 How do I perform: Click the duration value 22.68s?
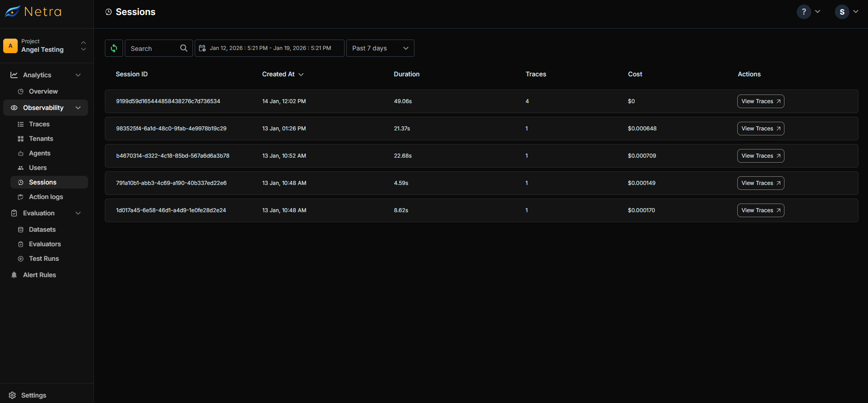(x=403, y=156)
